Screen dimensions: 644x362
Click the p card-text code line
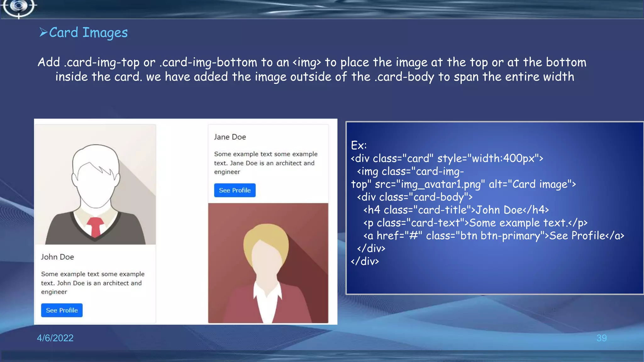pyautogui.click(x=475, y=223)
